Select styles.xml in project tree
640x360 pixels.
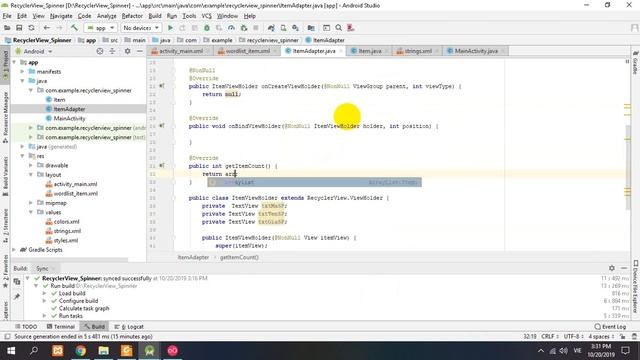coord(66,241)
